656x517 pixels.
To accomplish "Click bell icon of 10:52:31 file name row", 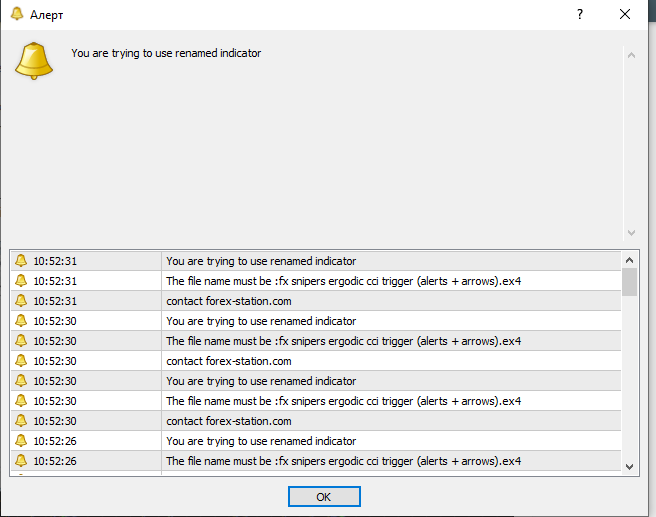I will (x=20, y=281).
